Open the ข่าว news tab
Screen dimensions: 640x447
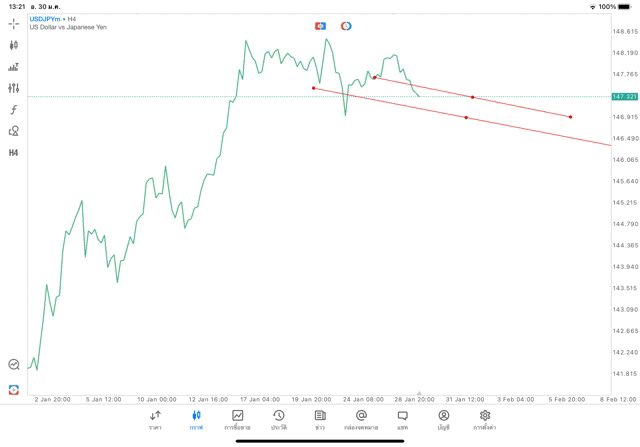pos(320,419)
